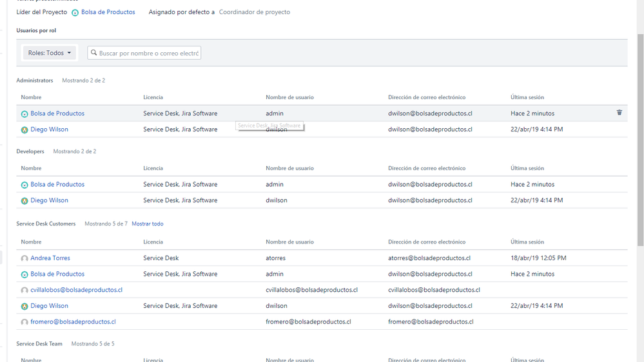Image resolution: width=644 pixels, height=362 pixels.
Task: Click Bolsa de Productos avatar in Service Desk Customers
Action: pos(24,274)
